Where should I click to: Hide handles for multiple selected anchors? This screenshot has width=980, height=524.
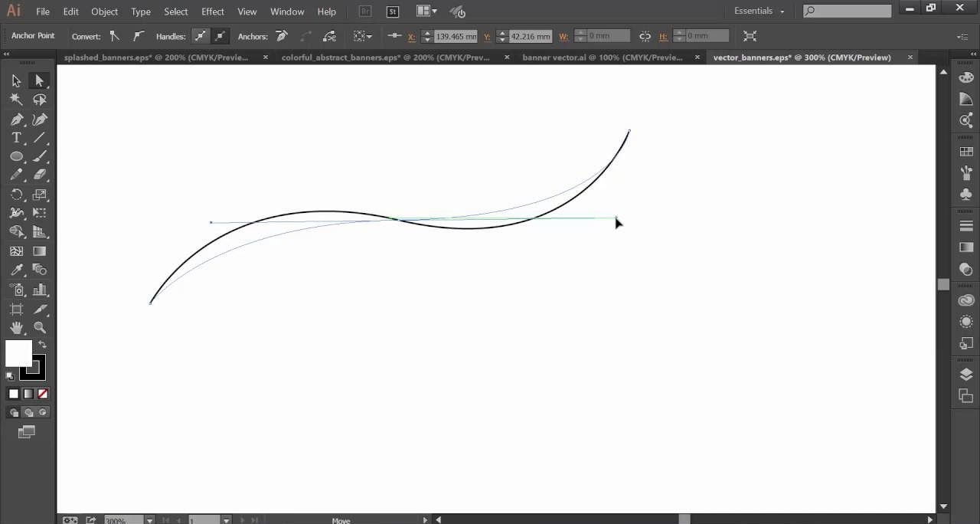[x=220, y=36]
